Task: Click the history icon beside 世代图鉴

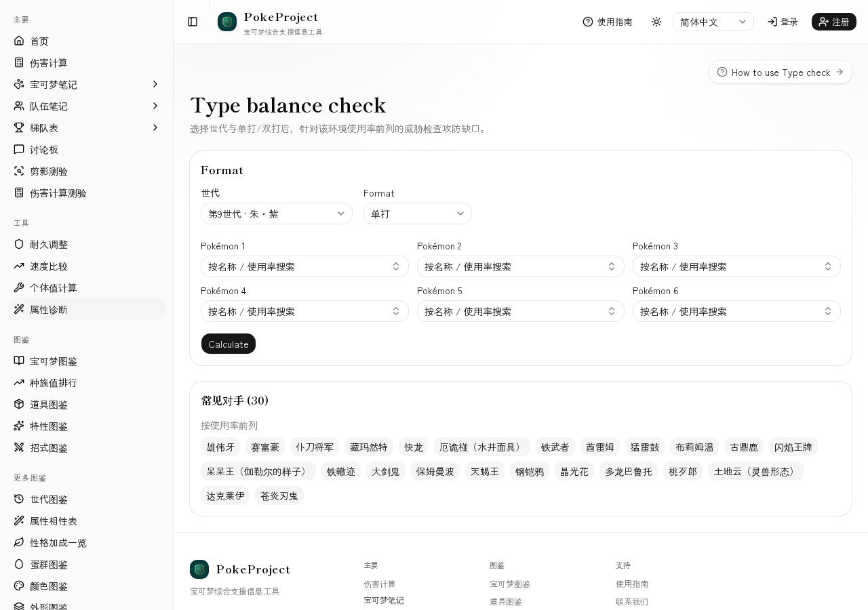Action: click(x=19, y=499)
